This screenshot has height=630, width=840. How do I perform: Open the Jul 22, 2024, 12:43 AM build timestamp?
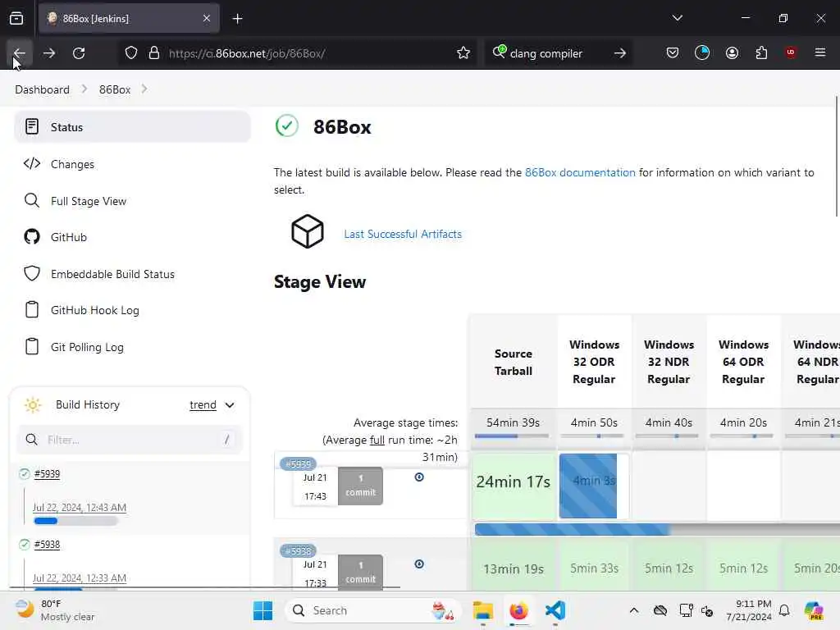tap(80, 507)
